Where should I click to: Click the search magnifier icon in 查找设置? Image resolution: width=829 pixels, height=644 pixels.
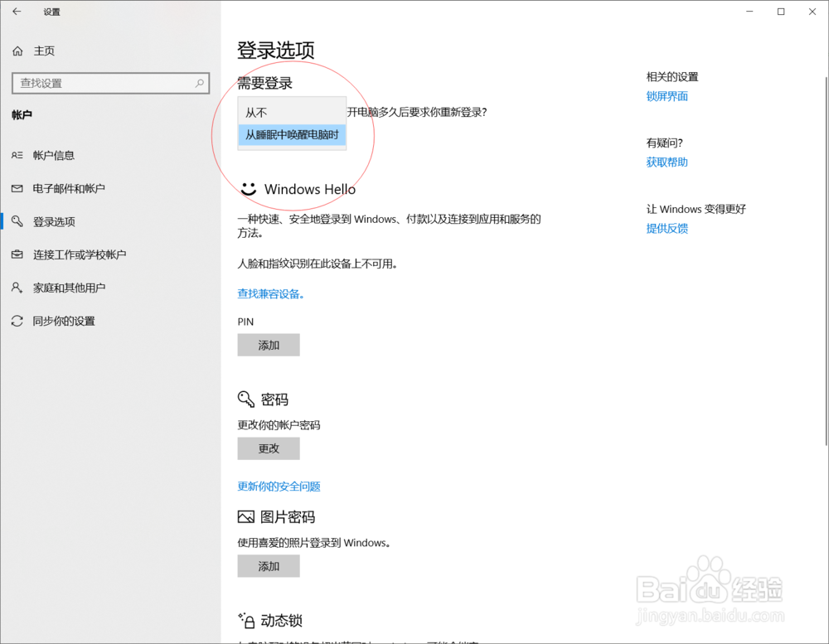(x=199, y=83)
